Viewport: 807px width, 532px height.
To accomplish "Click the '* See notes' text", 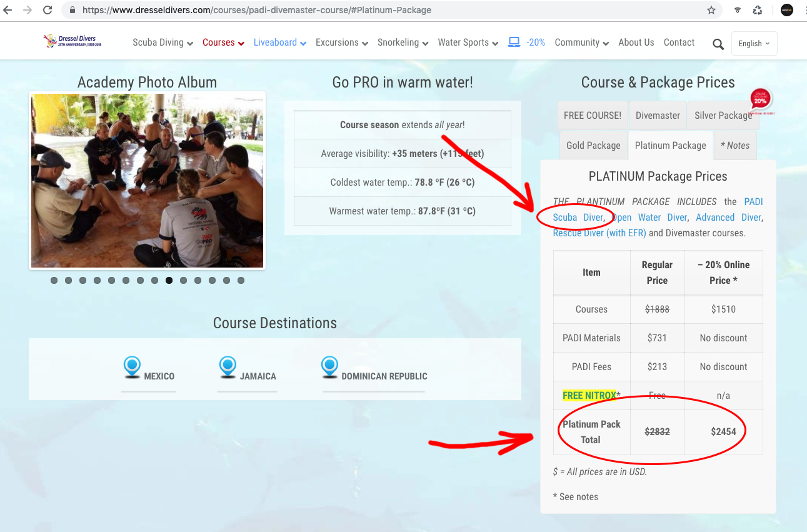I will 576,496.
